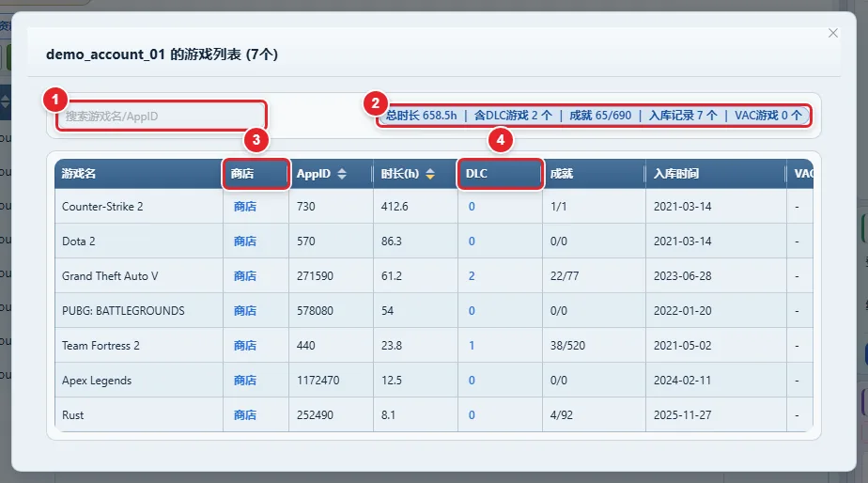
Task: Click DLC count 0 for PUBG: BATTLEGROUNDS
Action: 472,311
